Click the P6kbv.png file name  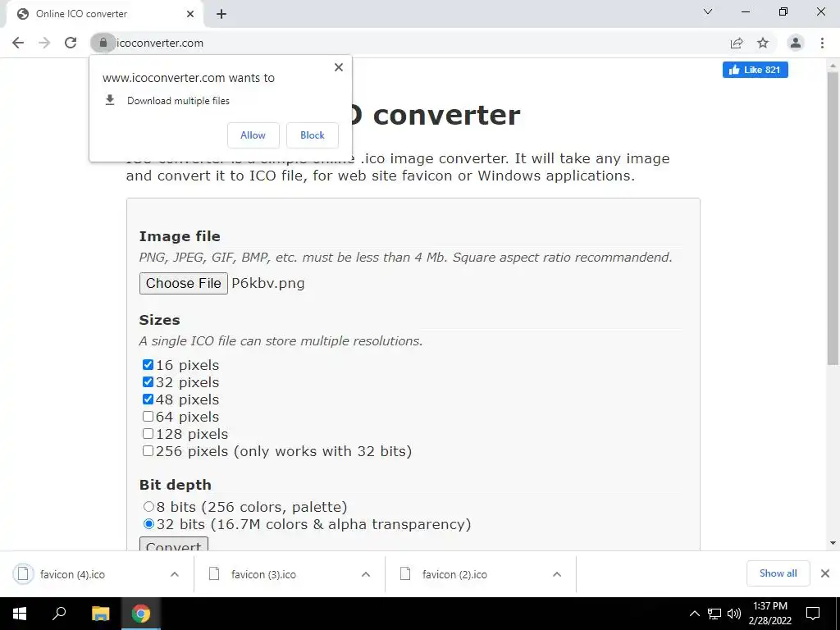(268, 283)
